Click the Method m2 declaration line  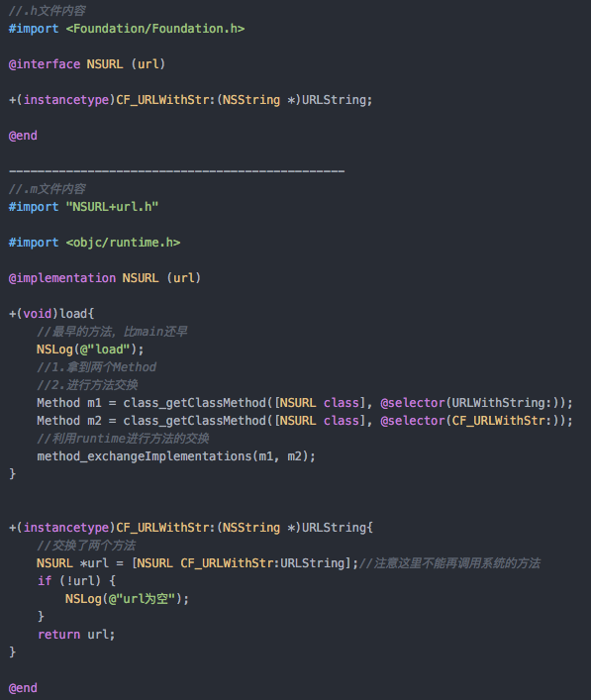tap(305, 421)
